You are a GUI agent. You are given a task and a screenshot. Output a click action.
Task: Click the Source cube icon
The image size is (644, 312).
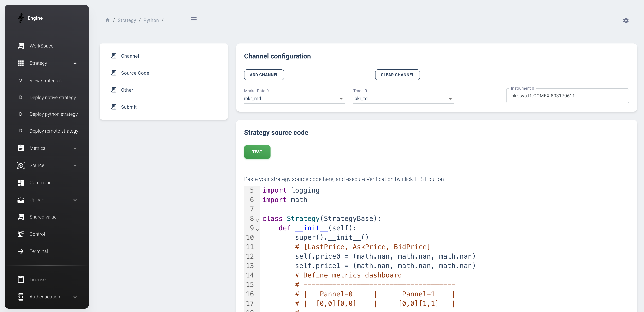(21, 165)
